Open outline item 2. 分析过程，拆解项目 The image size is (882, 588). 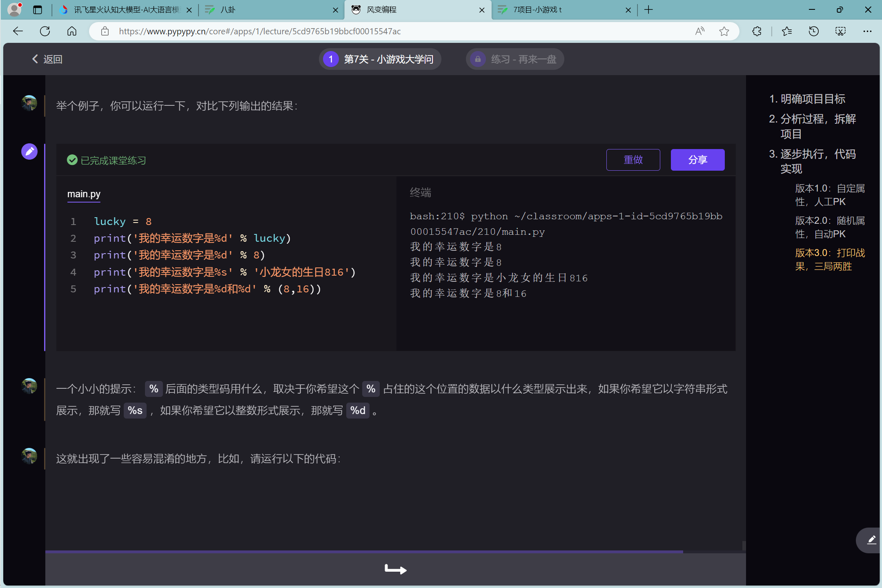[813, 126]
